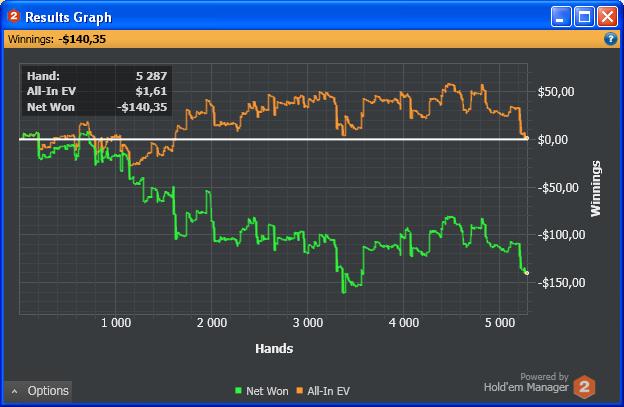Click the -$100,00 y-axis label
The height and width of the screenshot is (407, 624).
pyautogui.click(x=562, y=235)
